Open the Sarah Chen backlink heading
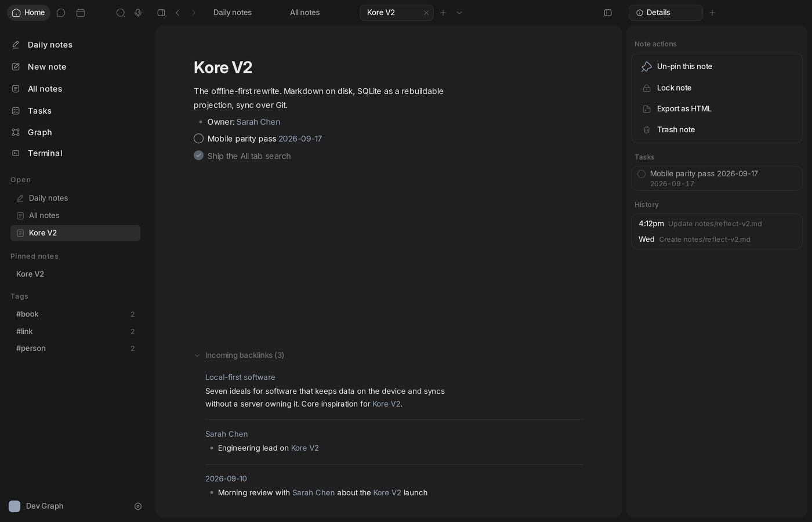 (226, 434)
